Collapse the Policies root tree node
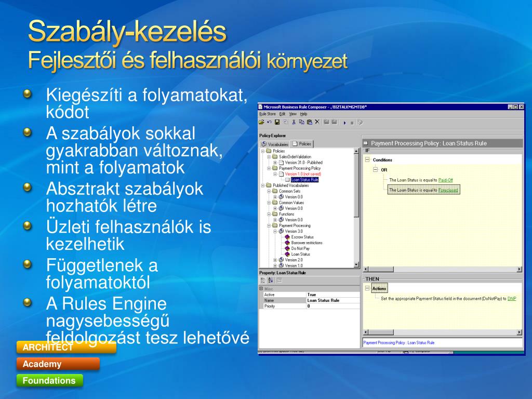 coord(262,151)
